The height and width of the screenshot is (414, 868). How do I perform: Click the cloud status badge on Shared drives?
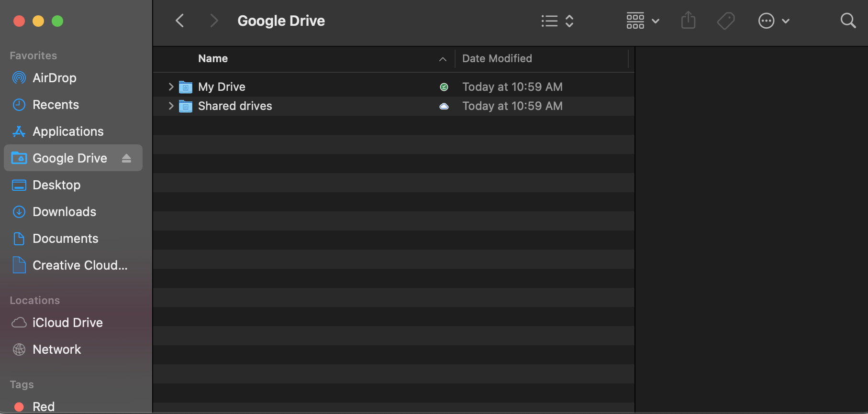[444, 106]
